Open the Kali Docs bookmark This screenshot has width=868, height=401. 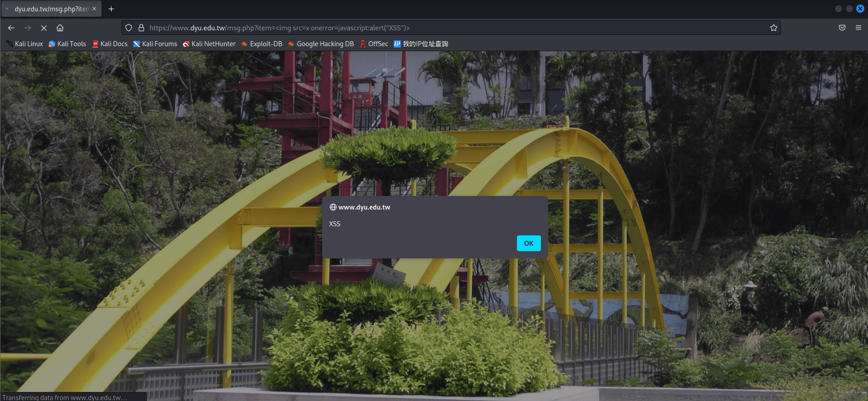110,44
